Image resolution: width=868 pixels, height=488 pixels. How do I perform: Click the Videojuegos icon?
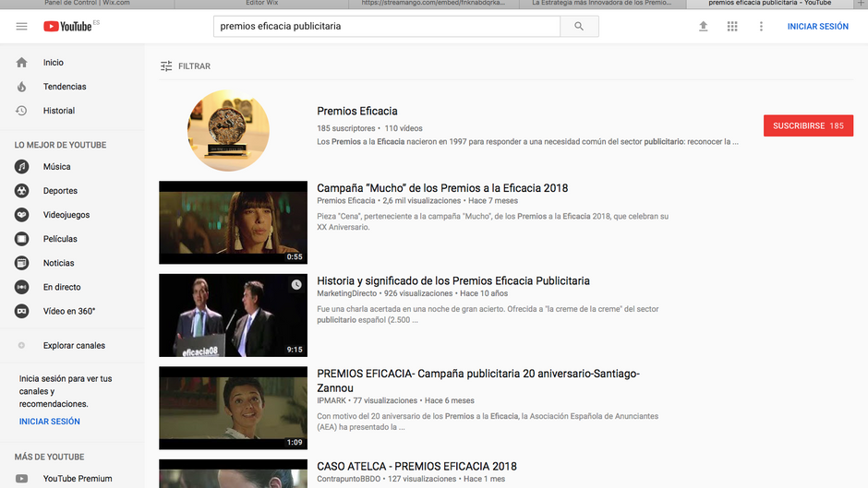(x=21, y=215)
